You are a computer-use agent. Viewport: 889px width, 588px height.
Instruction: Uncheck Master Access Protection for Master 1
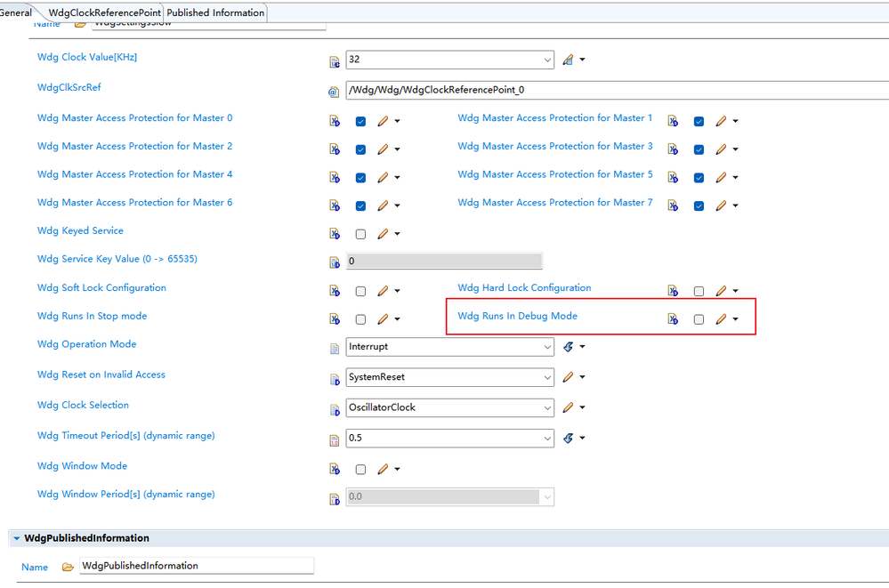699,121
